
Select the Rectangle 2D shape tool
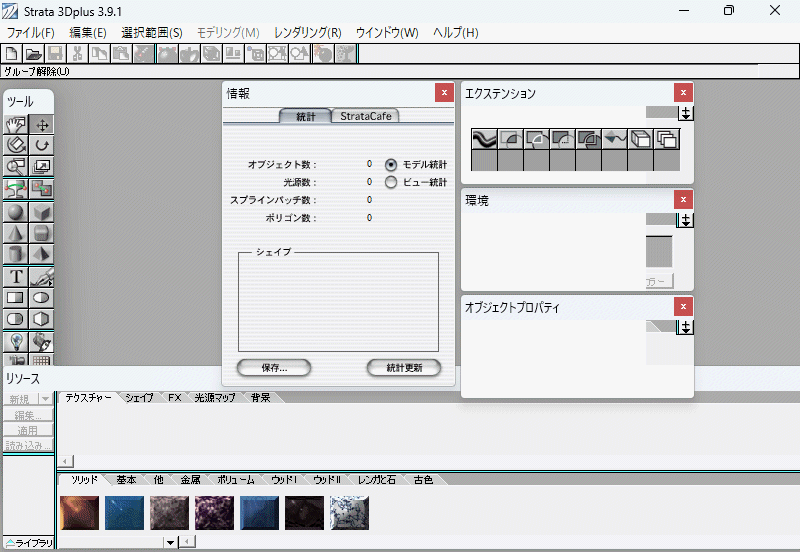(16, 298)
